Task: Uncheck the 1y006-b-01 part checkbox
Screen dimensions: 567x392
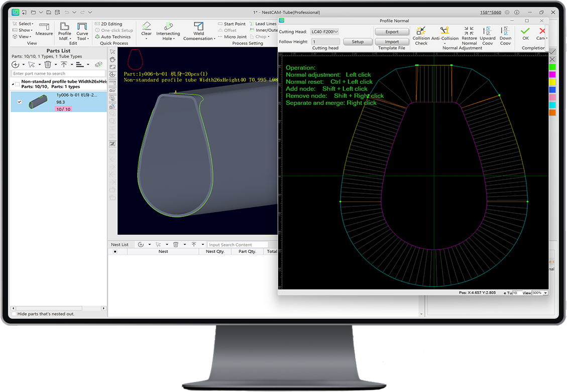Action: (20, 102)
